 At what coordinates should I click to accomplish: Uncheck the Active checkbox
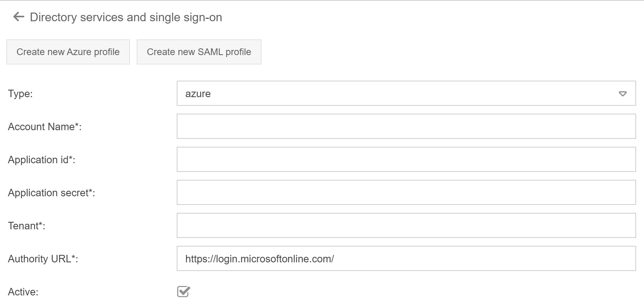tap(183, 291)
